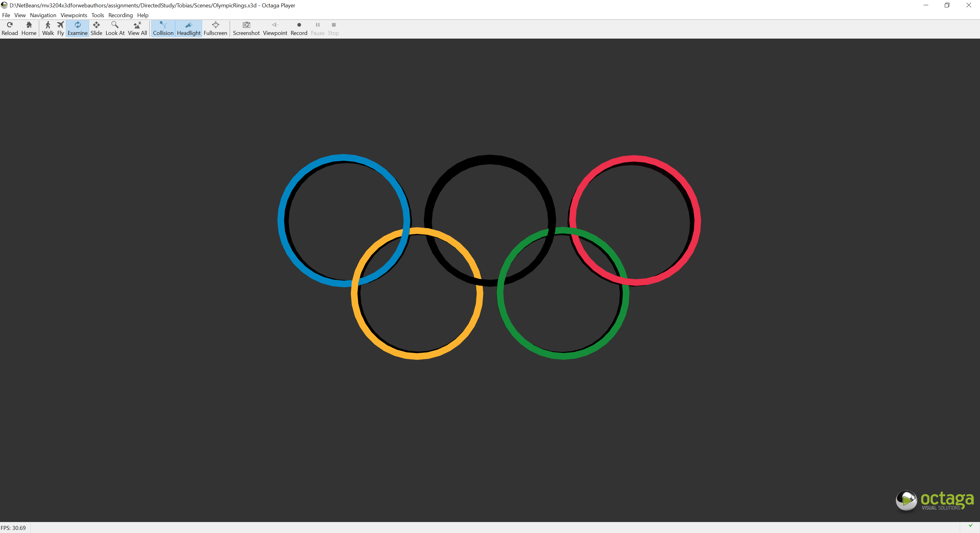980x533 pixels.
Task: Reload the current scene
Action: pyautogui.click(x=9, y=28)
